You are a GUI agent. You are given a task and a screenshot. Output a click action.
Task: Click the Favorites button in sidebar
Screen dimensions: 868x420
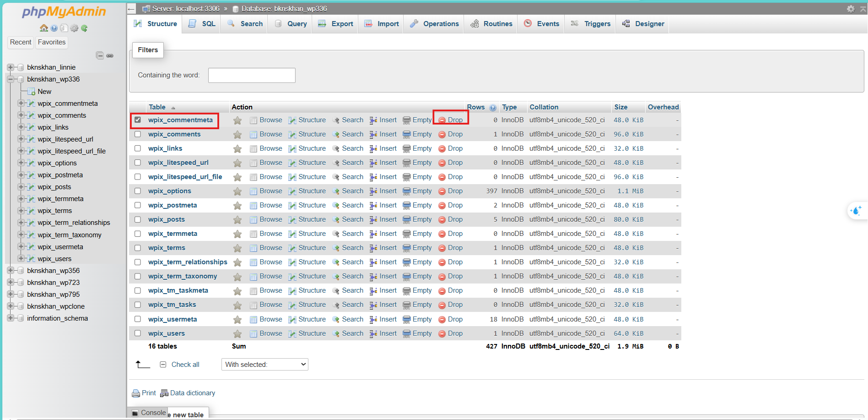click(x=52, y=42)
